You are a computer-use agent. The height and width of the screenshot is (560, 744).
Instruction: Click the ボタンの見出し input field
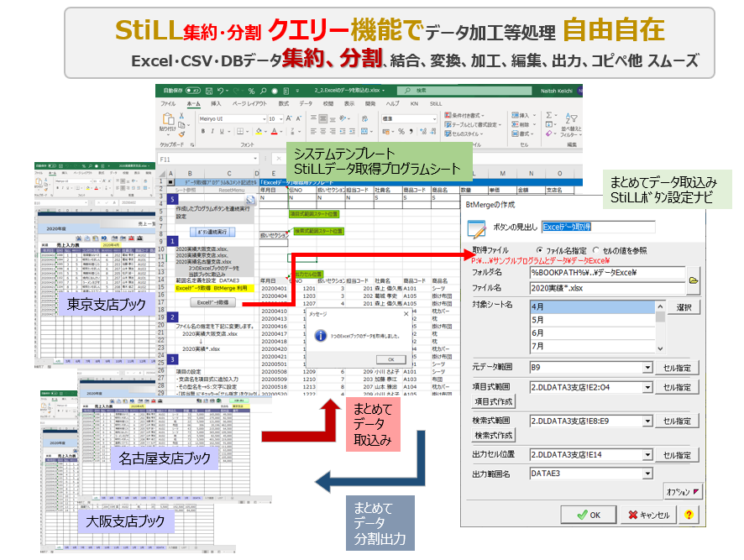(599, 227)
